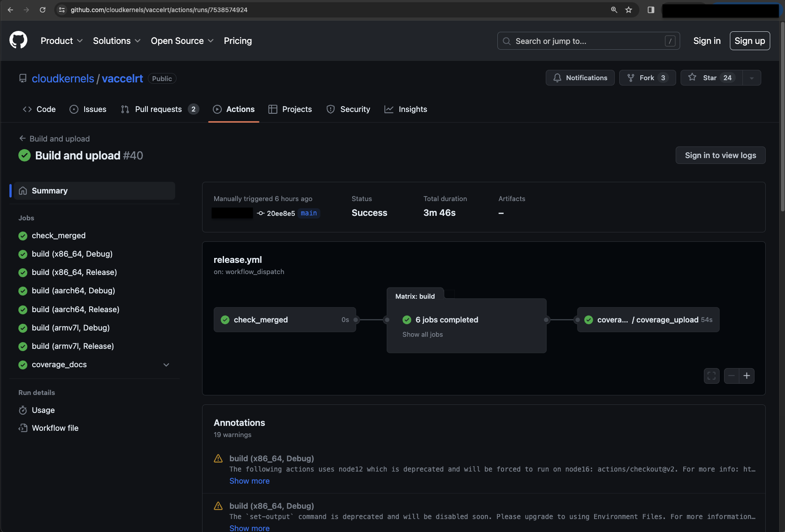Open the star lists dropdown arrow
785x532 pixels.
[x=752, y=78]
